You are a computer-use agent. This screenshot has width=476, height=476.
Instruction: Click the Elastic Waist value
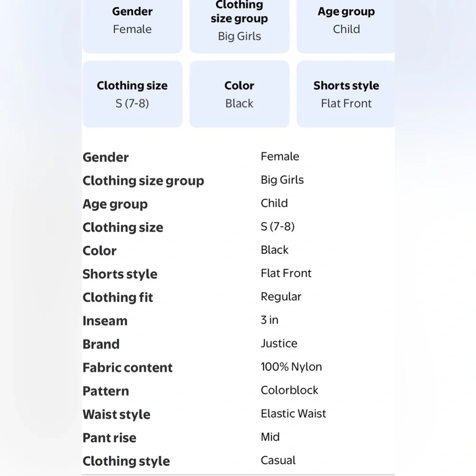pos(293,414)
